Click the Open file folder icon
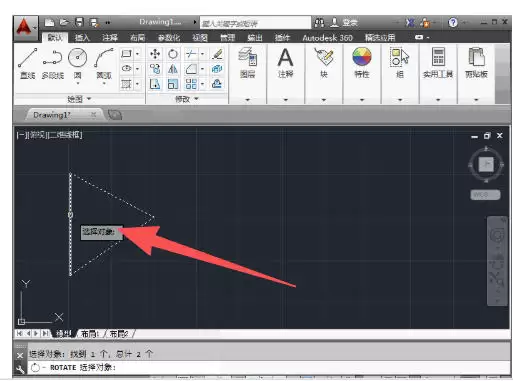513x381 pixels. tap(64, 22)
